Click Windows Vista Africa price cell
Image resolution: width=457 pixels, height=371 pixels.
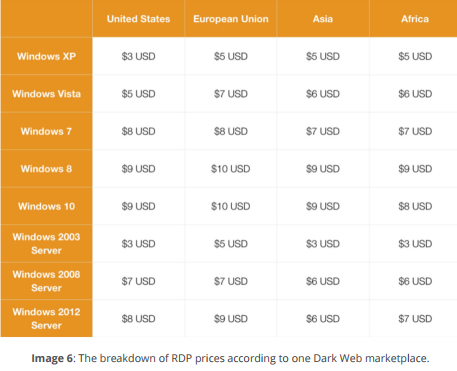(x=413, y=94)
